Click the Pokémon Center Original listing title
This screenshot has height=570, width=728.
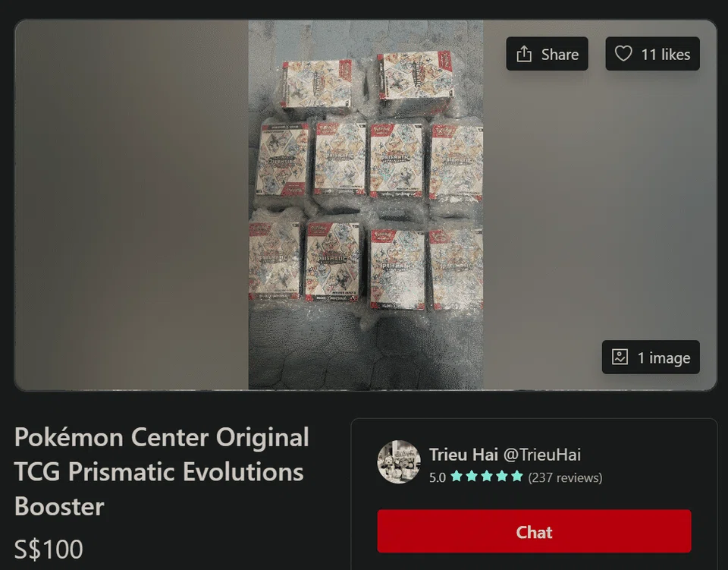162,471
